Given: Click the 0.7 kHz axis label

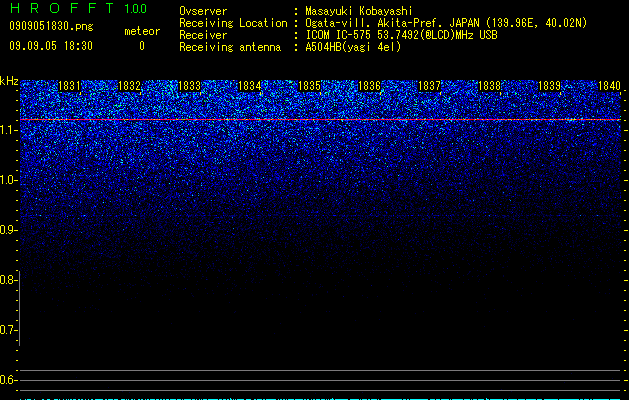Looking at the screenshot, I should 7,330.
